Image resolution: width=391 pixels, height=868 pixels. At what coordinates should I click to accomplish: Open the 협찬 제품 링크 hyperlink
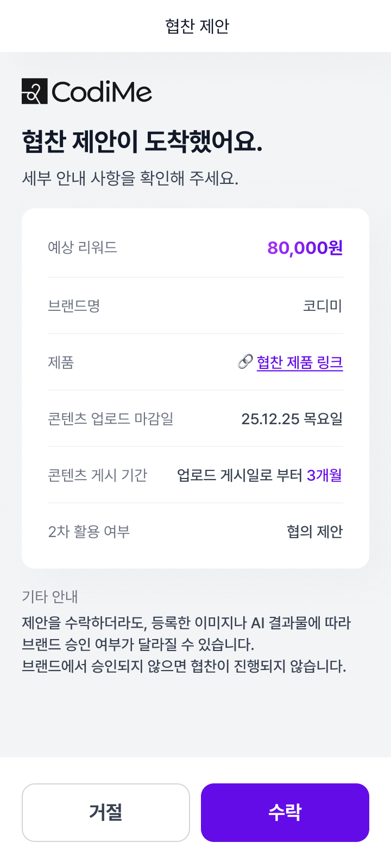(x=300, y=362)
